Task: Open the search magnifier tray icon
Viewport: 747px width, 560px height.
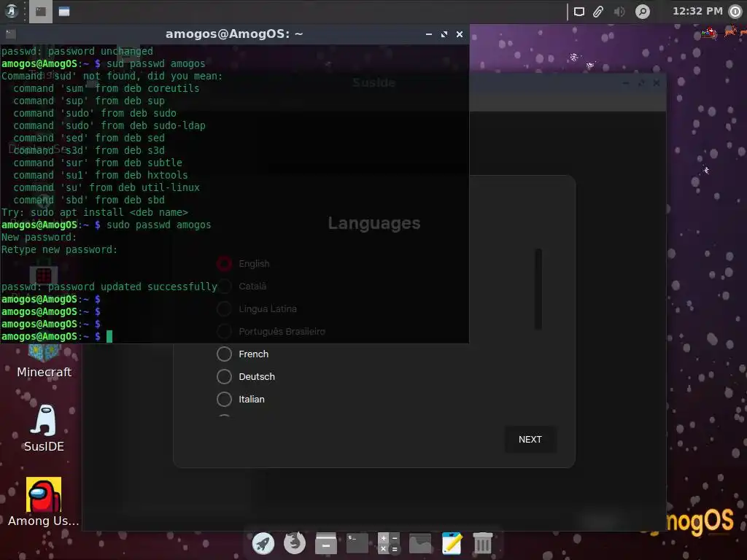Action: point(643,12)
